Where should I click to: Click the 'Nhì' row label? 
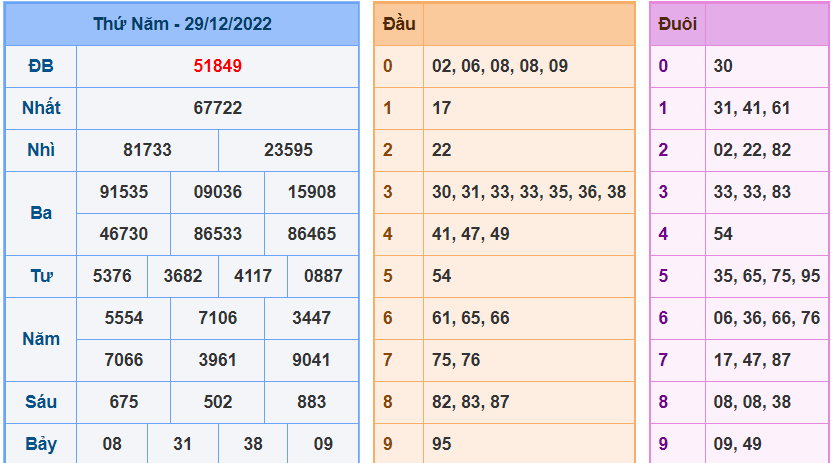pos(41,150)
